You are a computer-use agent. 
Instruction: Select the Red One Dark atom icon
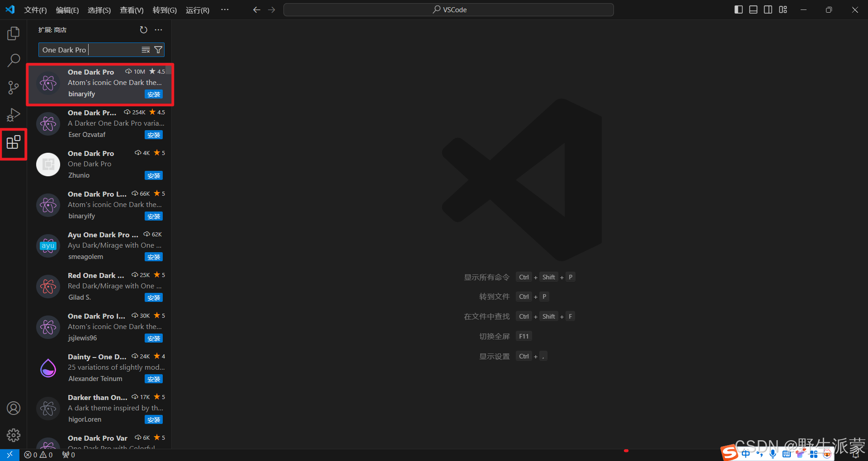[48, 287]
